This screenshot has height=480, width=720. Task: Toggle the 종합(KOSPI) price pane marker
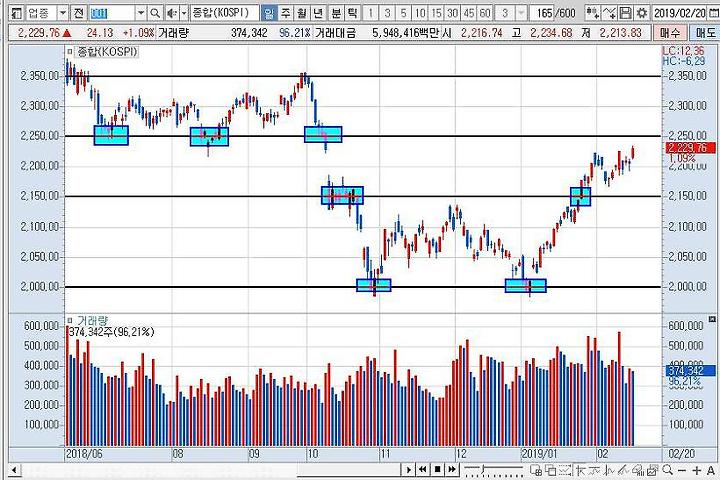tap(70, 52)
